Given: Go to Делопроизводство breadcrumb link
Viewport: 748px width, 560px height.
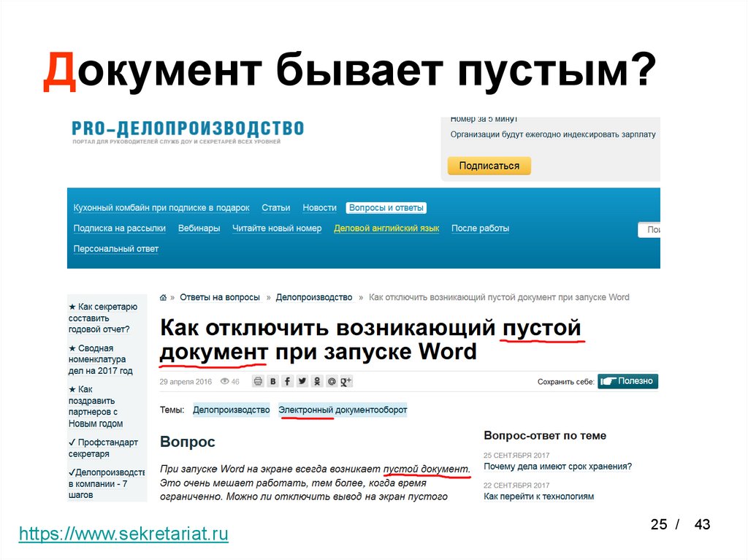Looking at the screenshot, I should [314, 298].
